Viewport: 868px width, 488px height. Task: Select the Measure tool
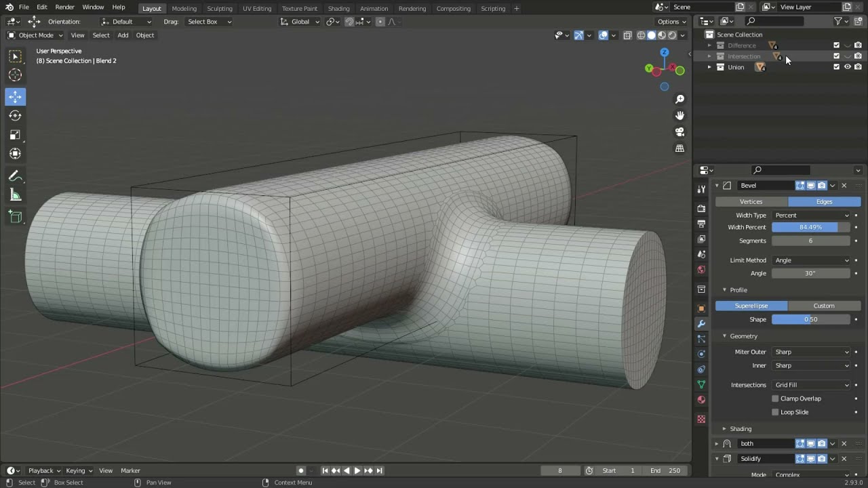(15, 195)
